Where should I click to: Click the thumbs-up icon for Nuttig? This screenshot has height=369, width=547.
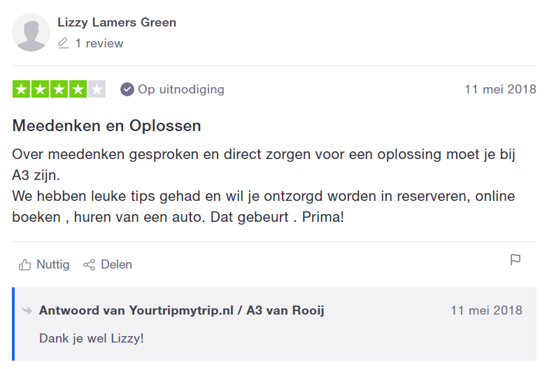pos(25,265)
